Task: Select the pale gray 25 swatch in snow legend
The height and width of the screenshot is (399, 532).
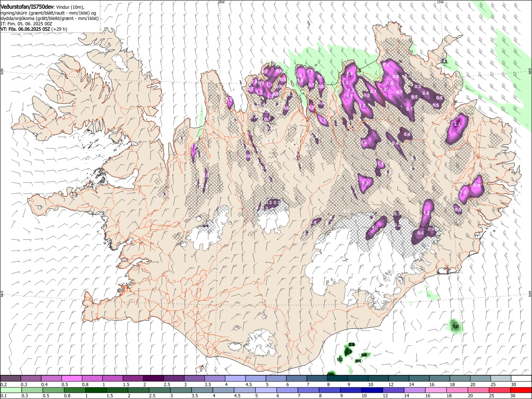Action: click(x=501, y=379)
